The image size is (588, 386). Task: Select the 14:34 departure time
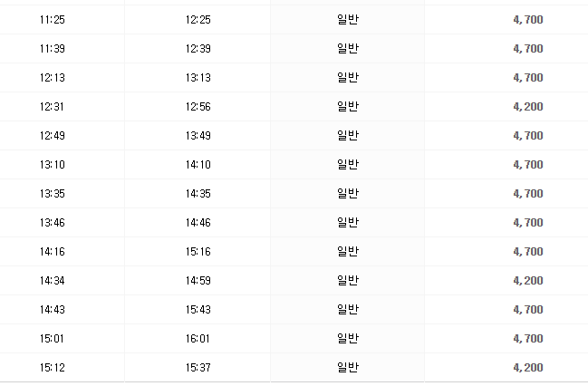(52, 280)
